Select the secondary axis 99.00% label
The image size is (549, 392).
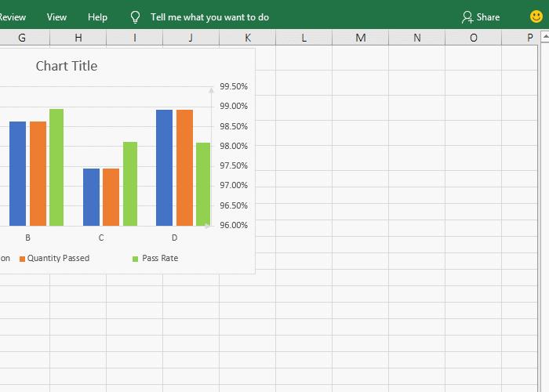[234, 106]
